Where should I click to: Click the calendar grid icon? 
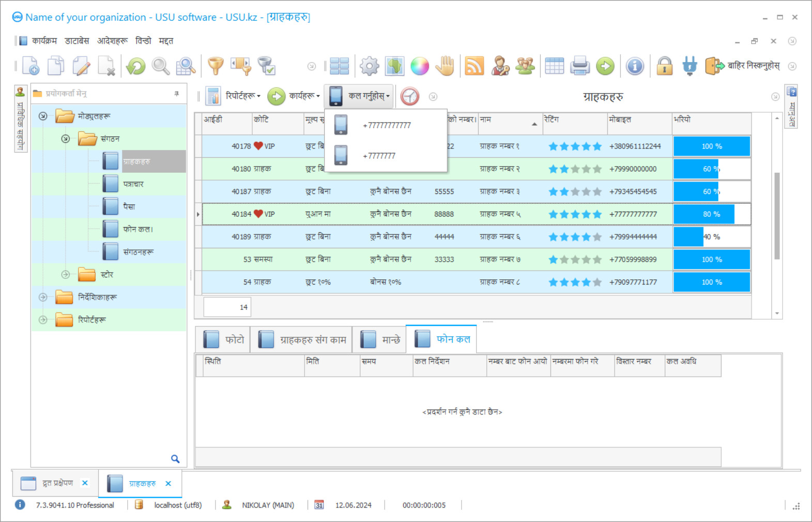pos(555,66)
